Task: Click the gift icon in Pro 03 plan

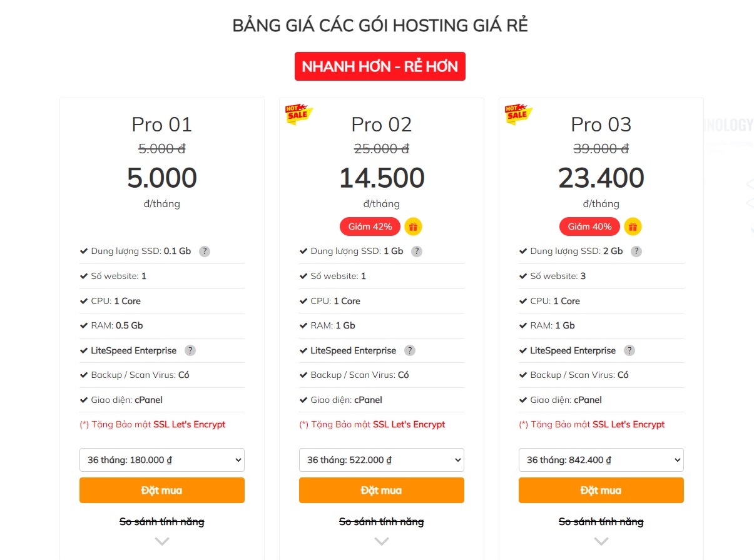Action: (633, 227)
